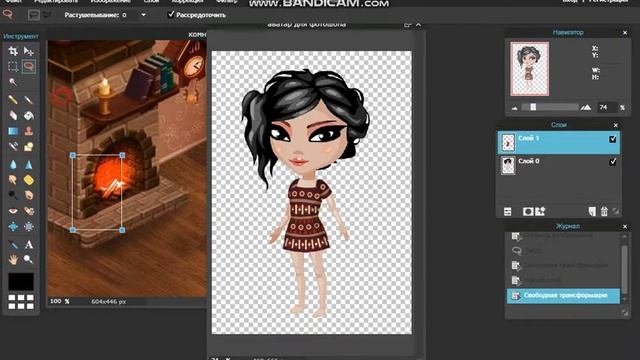Select the Type text tool

click(29, 244)
